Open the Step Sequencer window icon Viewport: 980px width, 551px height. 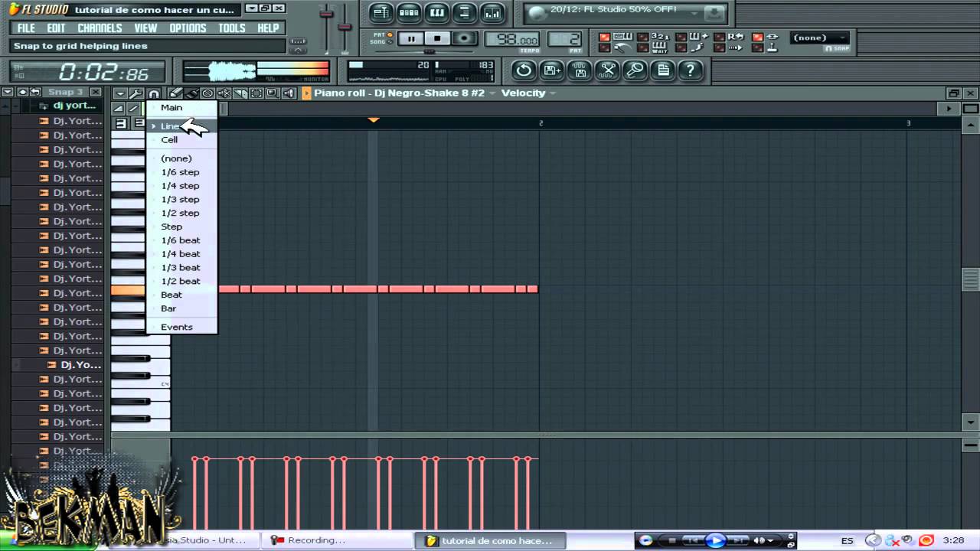(409, 12)
